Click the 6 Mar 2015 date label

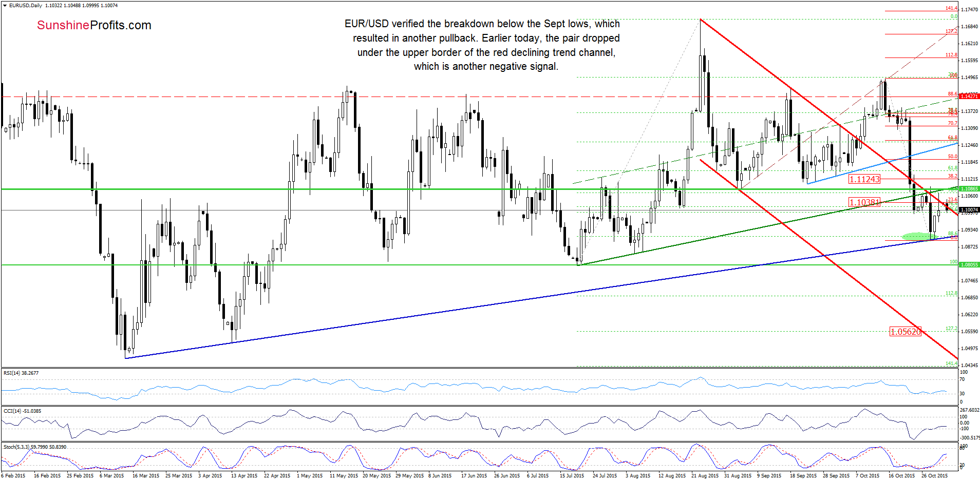[x=111, y=475]
